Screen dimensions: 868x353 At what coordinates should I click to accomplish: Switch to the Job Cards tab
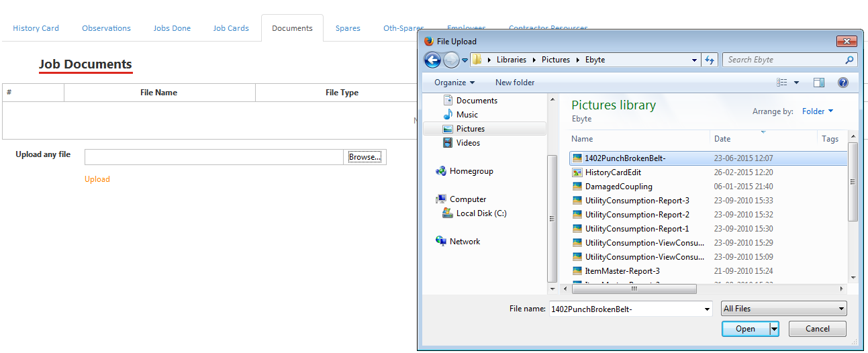click(231, 28)
